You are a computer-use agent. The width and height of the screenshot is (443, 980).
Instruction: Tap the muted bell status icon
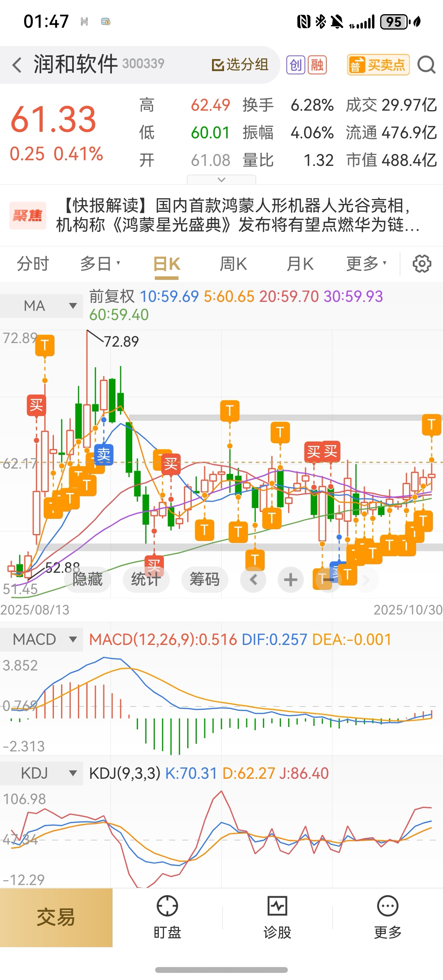(337, 22)
